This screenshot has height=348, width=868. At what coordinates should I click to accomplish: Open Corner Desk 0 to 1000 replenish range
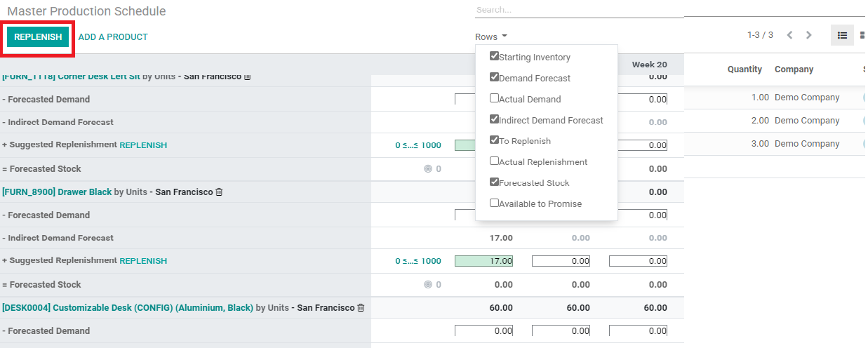418,145
